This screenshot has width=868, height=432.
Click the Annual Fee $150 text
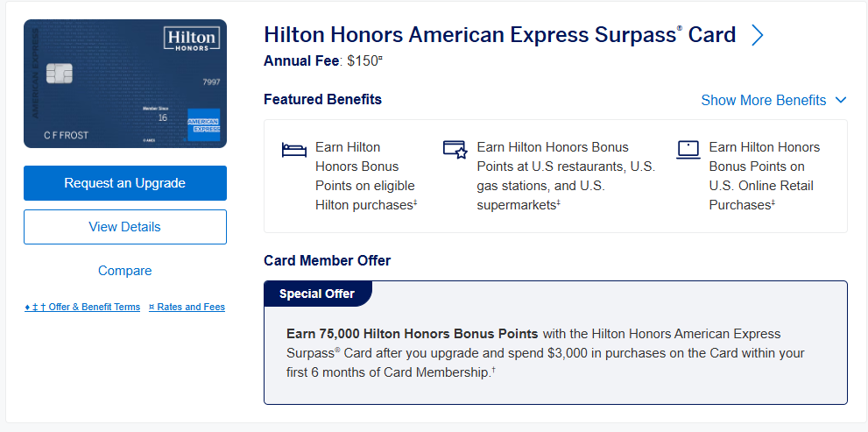(x=323, y=61)
